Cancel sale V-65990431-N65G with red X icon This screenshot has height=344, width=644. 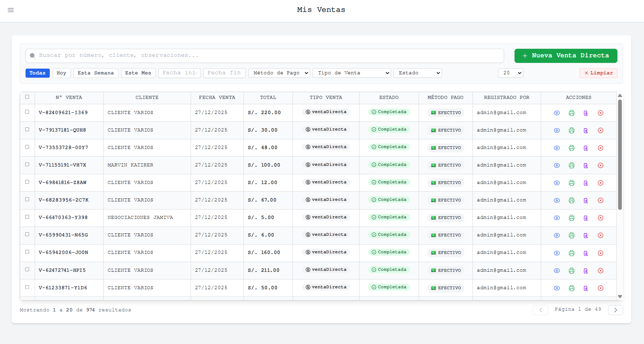(x=601, y=235)
